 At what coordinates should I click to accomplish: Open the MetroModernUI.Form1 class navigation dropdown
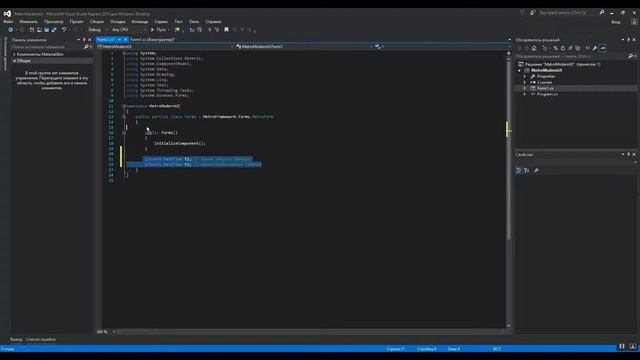tap(304, 47)
